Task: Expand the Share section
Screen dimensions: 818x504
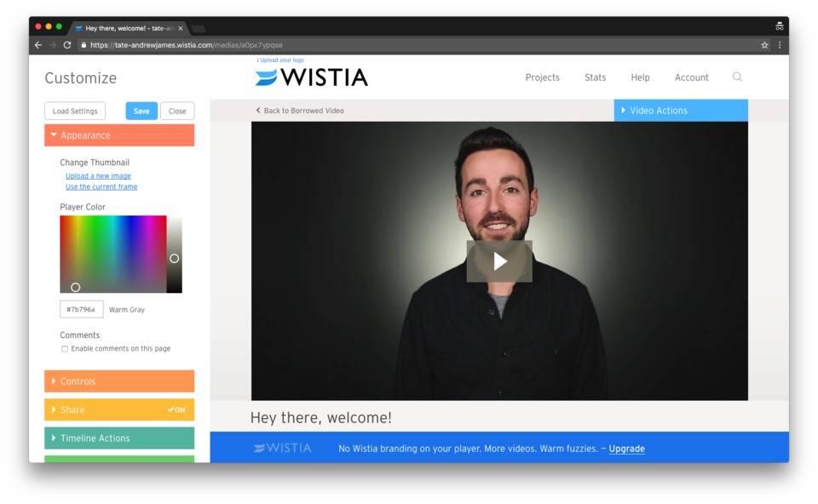Action: tap(119, 409)
